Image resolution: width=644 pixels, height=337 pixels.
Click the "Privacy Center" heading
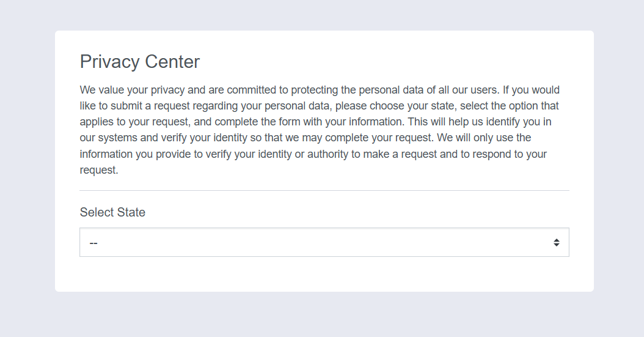click(x=140, y=62)
